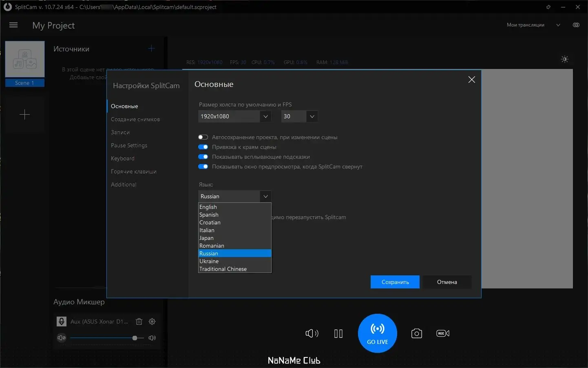
Task: Add a new scene with plus button
Action: [x=24, y=115]
